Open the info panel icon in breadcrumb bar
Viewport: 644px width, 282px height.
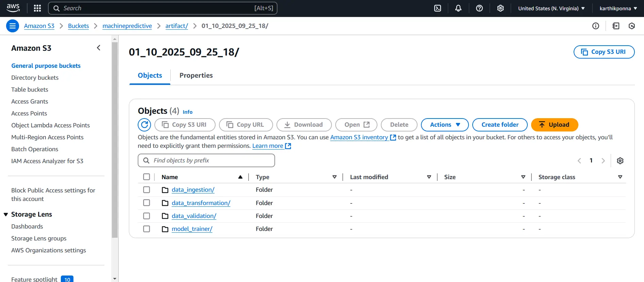(596, 26)
